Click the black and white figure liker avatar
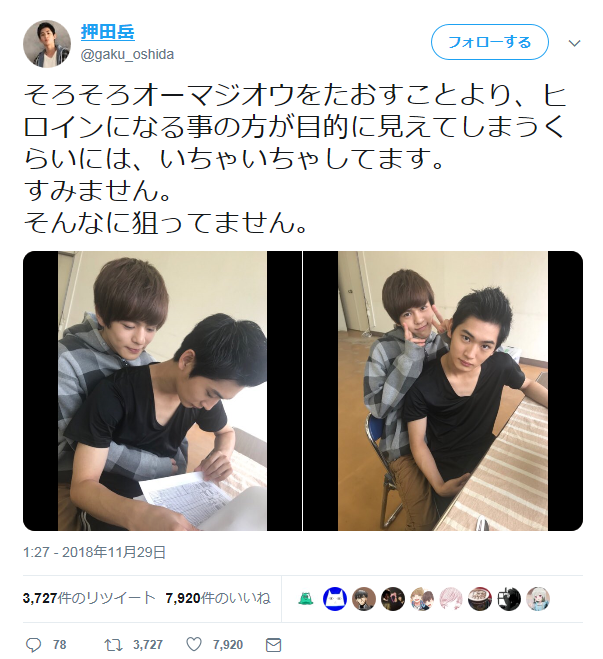The image size is (603, 659). [x=509, y=598]
